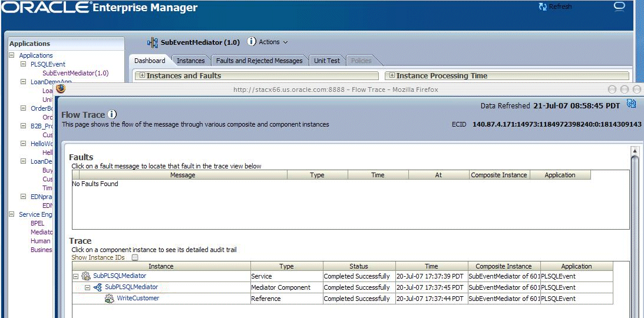Viewport: 644px width, 318px height.
Task: Collapse the Applications root tree node
Action: (12, 55)
